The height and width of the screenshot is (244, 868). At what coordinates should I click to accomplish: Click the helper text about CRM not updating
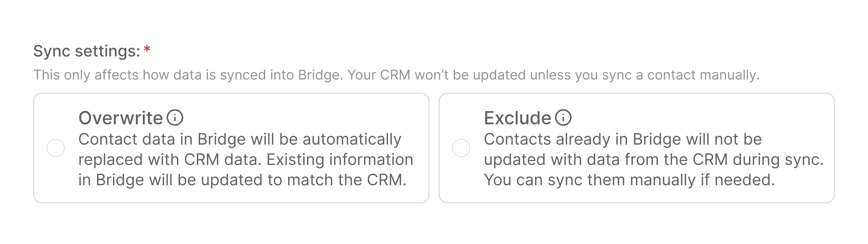396,75
